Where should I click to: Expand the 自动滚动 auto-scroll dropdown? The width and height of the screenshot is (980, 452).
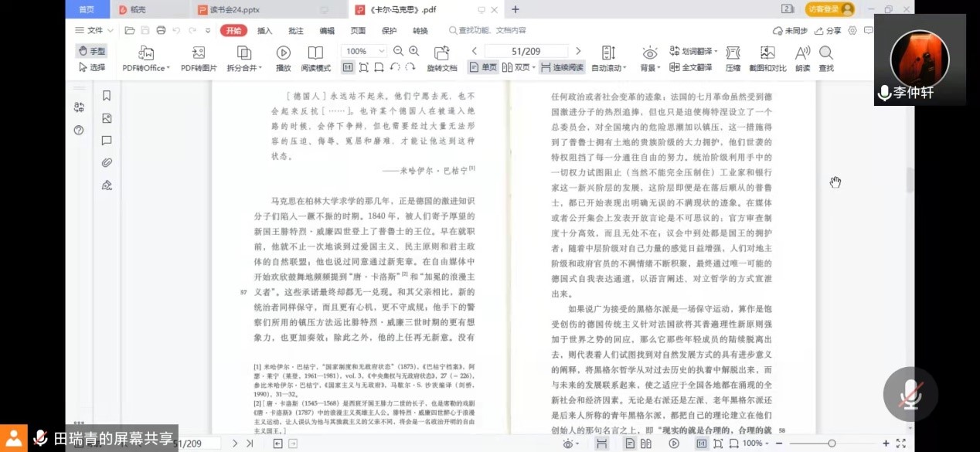[x=608, y=67]
